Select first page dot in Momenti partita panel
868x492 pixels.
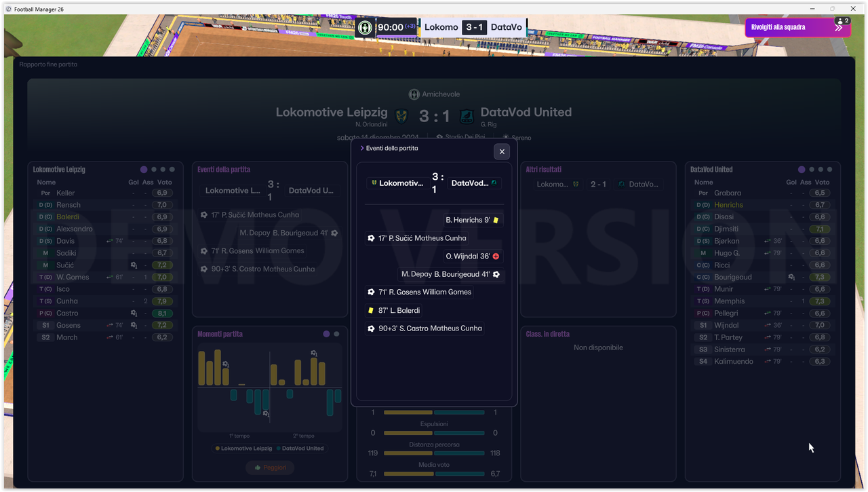326,334
